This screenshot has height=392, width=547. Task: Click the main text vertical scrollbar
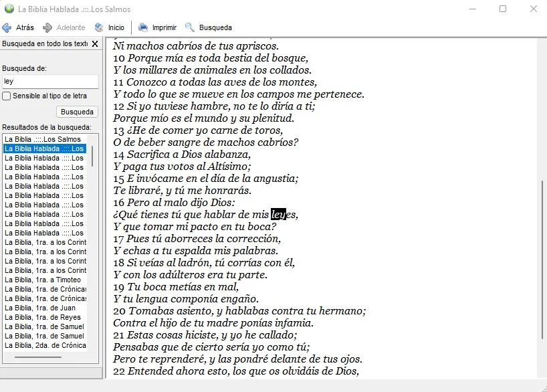coord(542,260)
